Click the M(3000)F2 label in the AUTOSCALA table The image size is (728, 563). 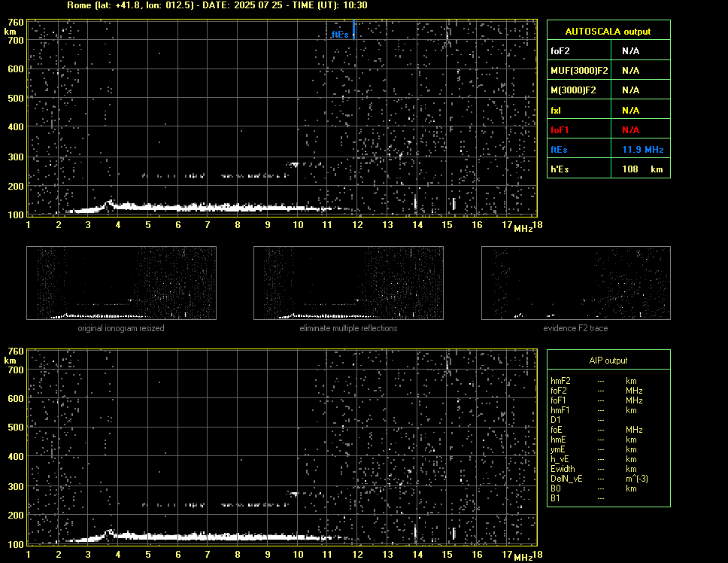click(x=573, y=90)
